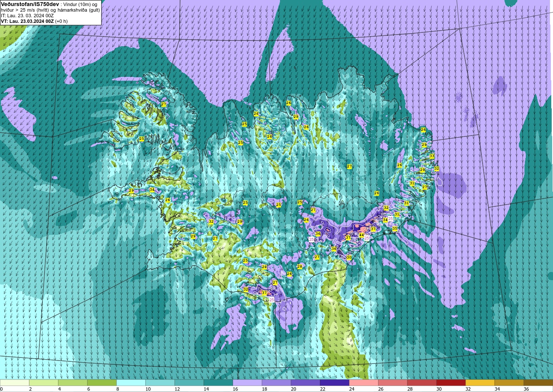Select the bold 'VT: Lau. 23.03.2024 00Z' line
This screenshot has height=392, width=553.
27,21
